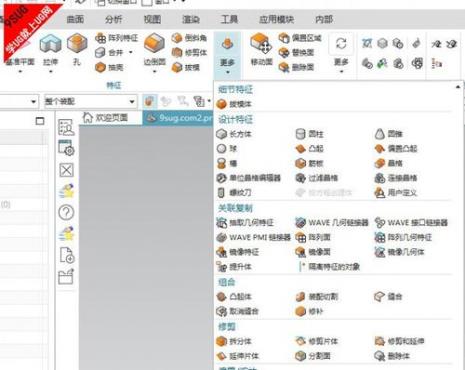Switch to the 渲染 ribbon tab

tap(191, 19)
